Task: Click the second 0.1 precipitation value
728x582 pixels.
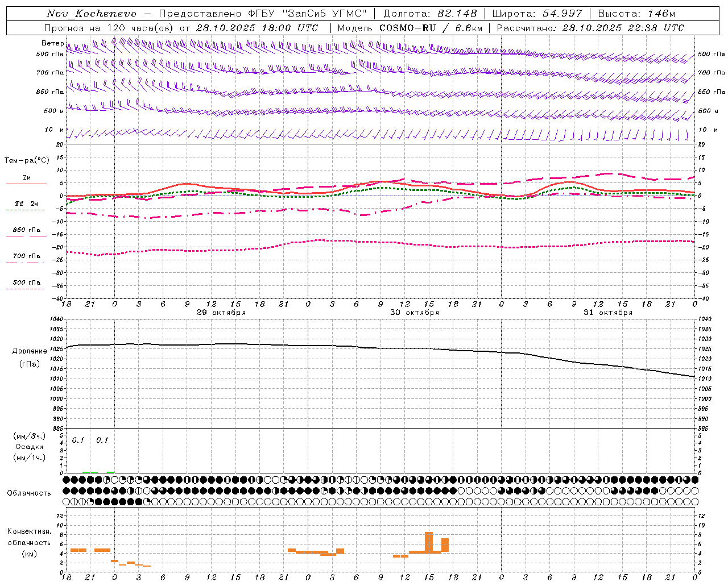Action: (102, 440)
